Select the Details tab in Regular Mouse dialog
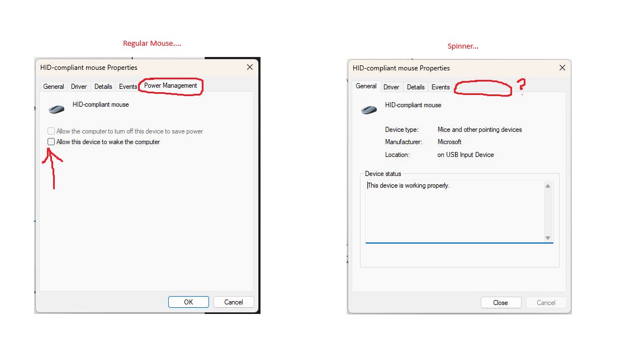 [103, 87]
